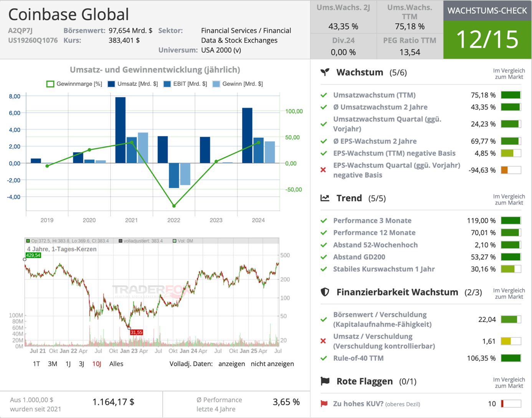Toggle Gewinnmarge [%] legend entry
532x418 pixels.
pos(74,84)
